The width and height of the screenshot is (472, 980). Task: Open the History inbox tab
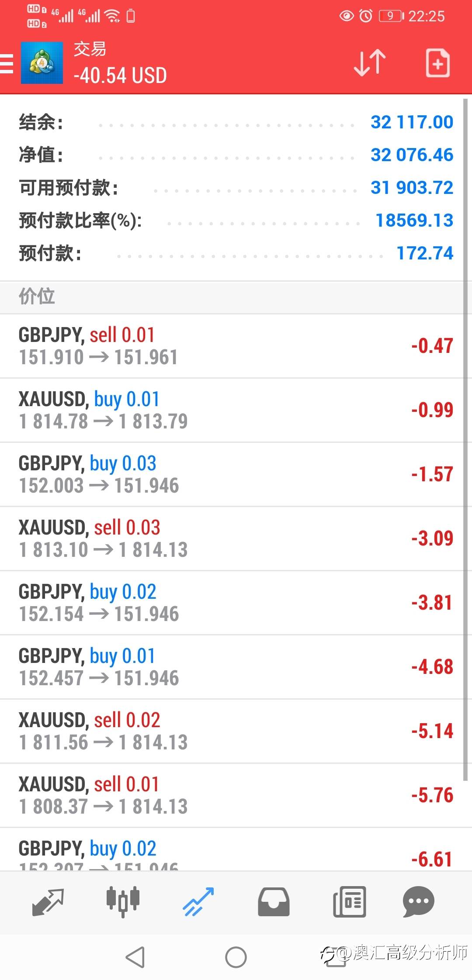coord(274,902)
